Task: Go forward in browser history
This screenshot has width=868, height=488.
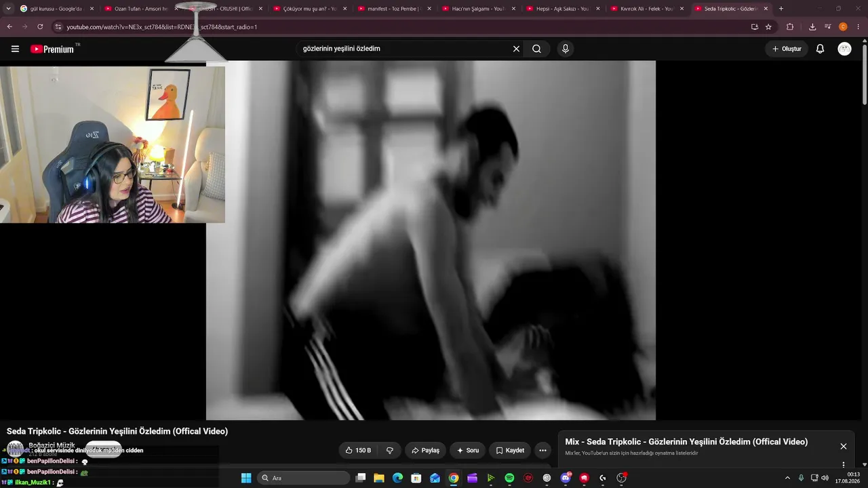Action: click(x=24, y=27)
